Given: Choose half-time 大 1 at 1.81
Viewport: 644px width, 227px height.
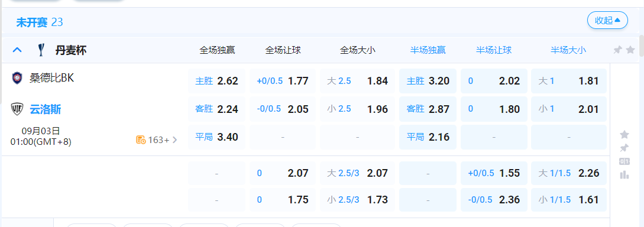Looking at the screenshot, I should 568,81.
